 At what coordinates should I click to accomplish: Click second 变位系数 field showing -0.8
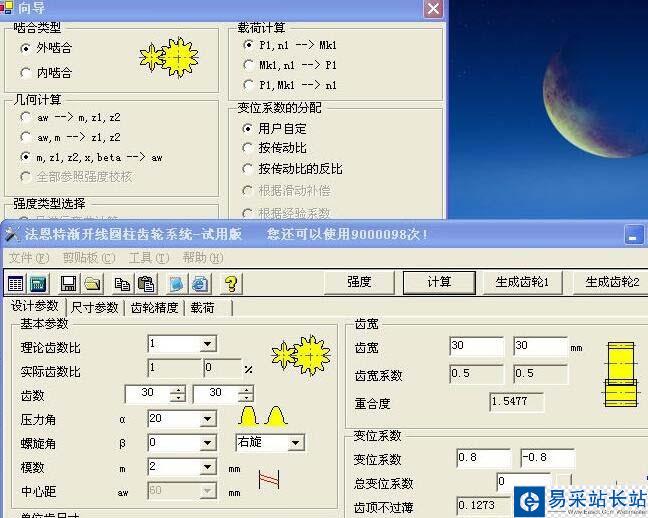547,458
